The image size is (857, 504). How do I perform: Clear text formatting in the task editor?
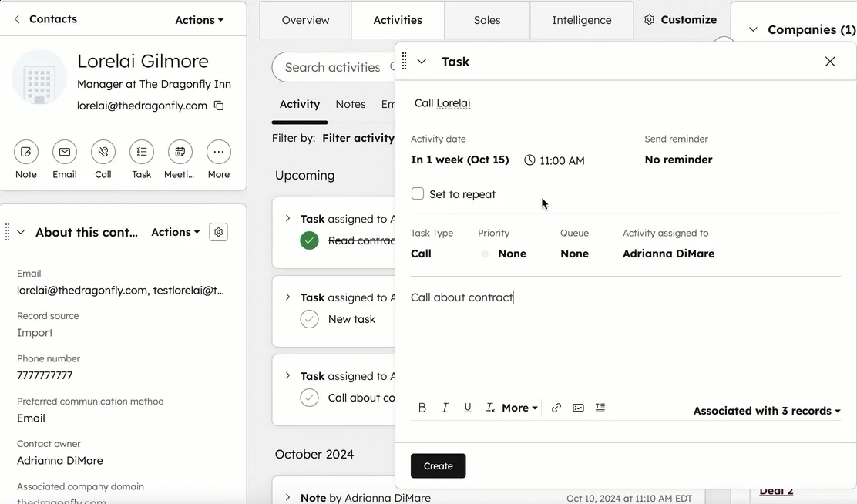point(490,408)
